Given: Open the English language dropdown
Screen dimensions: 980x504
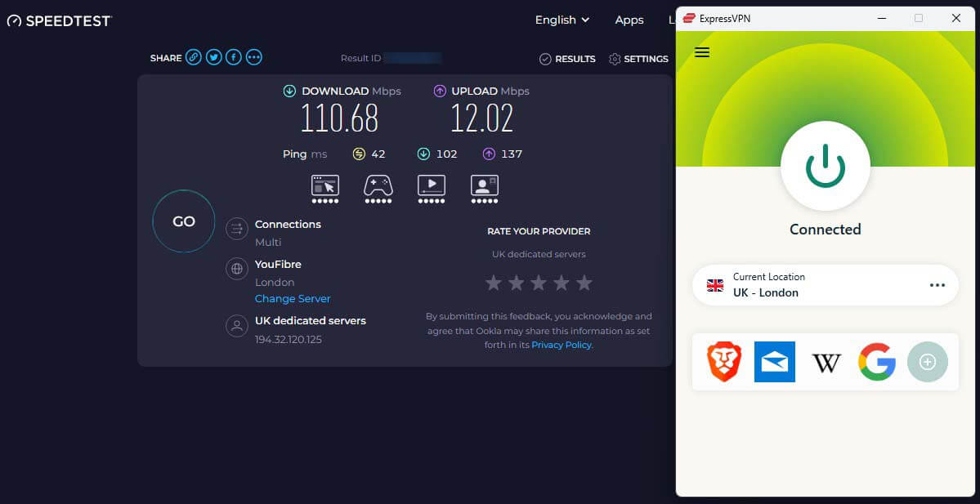Looking at the screenshot, I should (562, 20).
